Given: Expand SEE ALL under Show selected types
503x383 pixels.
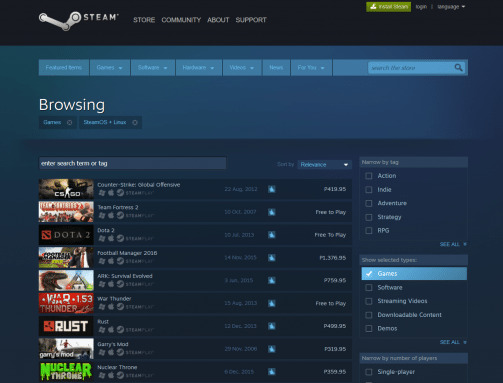Looking at the screenshot, I should pyautogui.click(x=453, y=342).
